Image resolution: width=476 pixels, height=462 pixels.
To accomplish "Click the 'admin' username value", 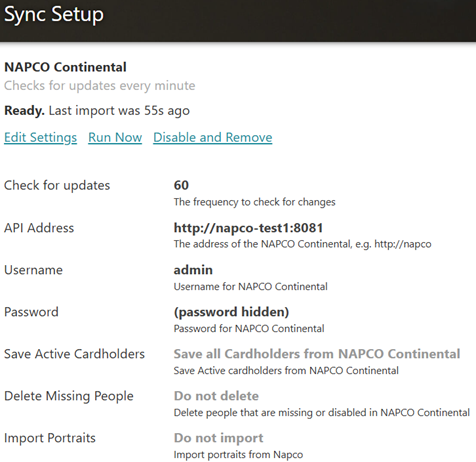I will [x=193, y=270].
